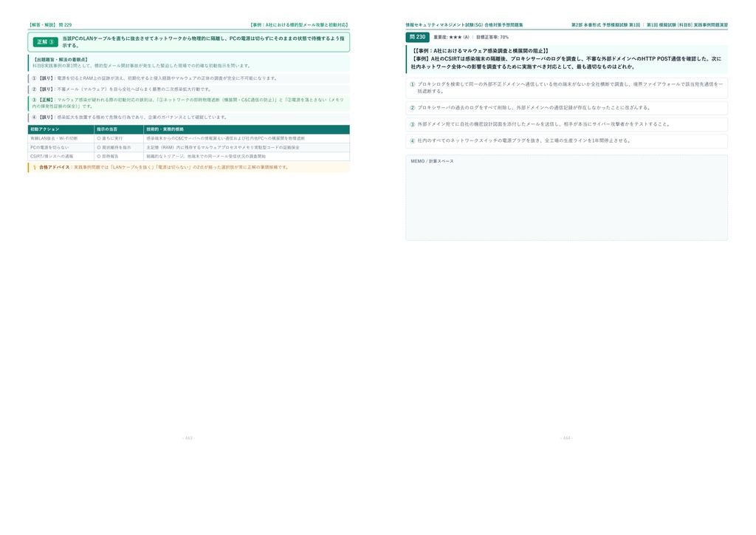Screen dimensions: 756x535
Task: Click explanation ④【誤り】 about 感染拡大を放置
Action: pos(189,117)
